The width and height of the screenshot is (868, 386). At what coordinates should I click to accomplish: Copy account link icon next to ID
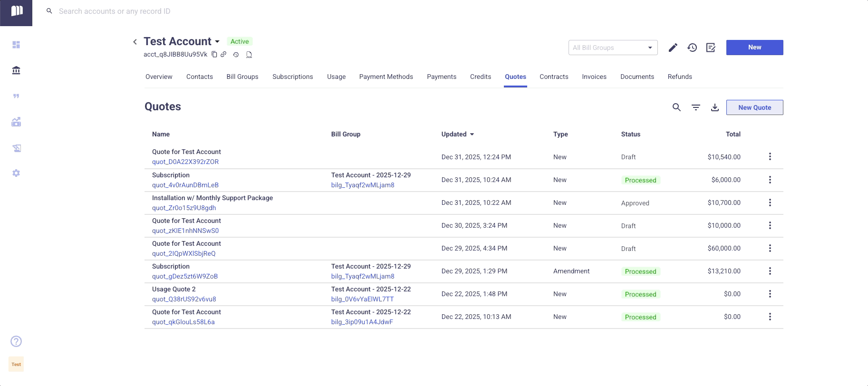223,54
